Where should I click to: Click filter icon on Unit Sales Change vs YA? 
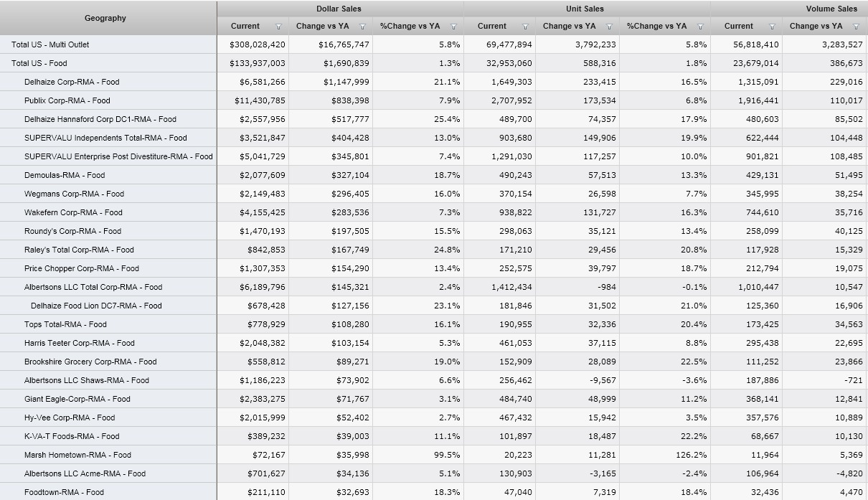tap(609, 27)
